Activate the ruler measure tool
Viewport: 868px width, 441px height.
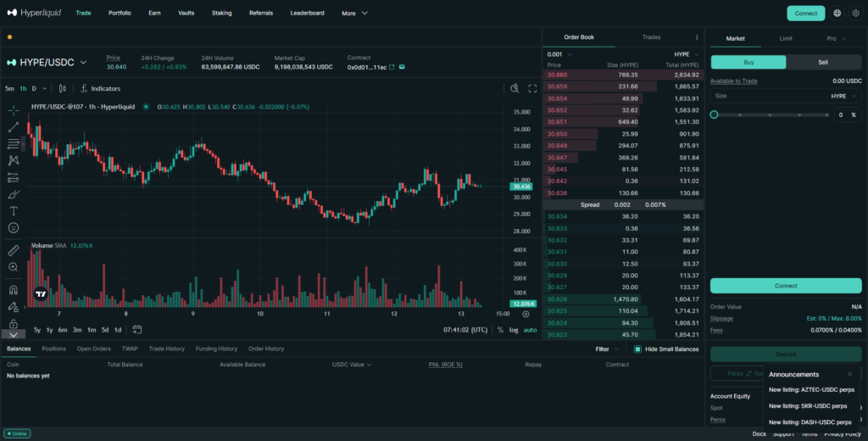[14, 251]
